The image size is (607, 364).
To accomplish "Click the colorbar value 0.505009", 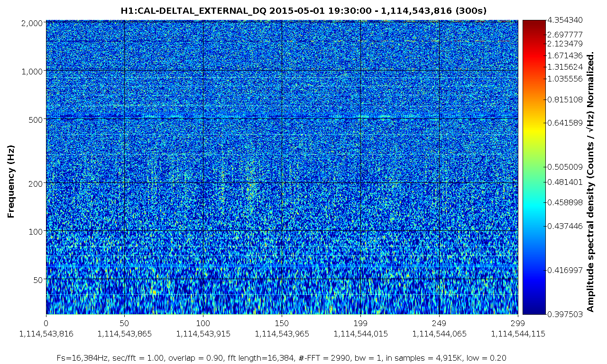I will pyautogui.click(x=564, y=167).
